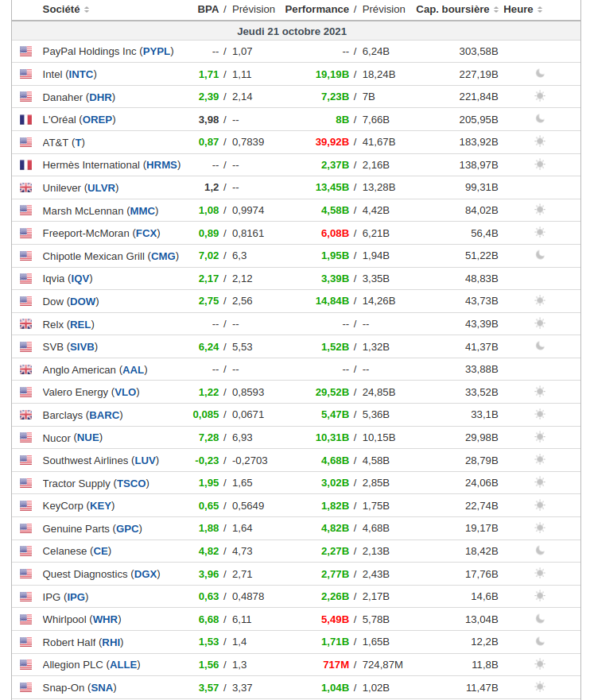
Task: Click the Jeudi 21 octobre 2021 date row
Action: 292,32
